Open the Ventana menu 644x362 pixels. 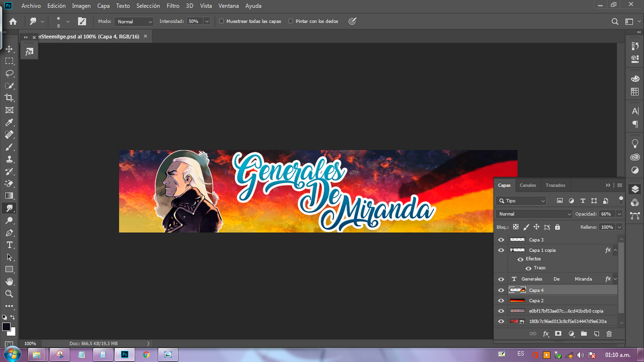[x=229, y=6]
